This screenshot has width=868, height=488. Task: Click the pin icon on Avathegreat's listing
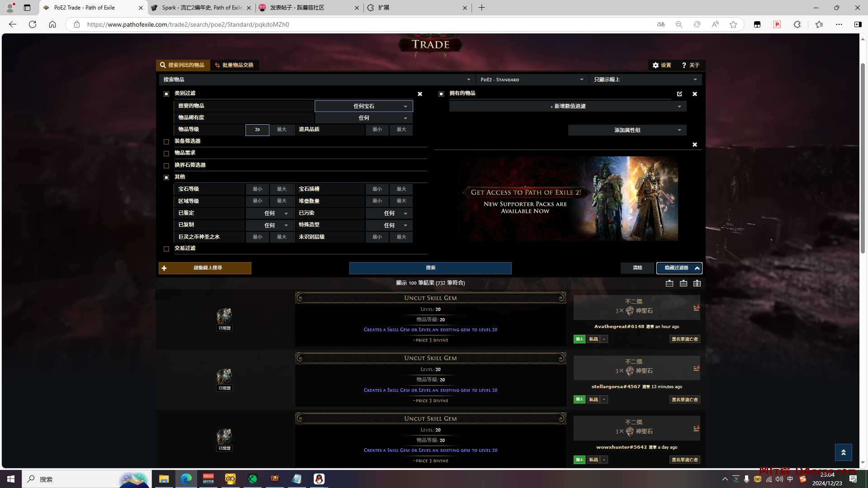point(696,308)
